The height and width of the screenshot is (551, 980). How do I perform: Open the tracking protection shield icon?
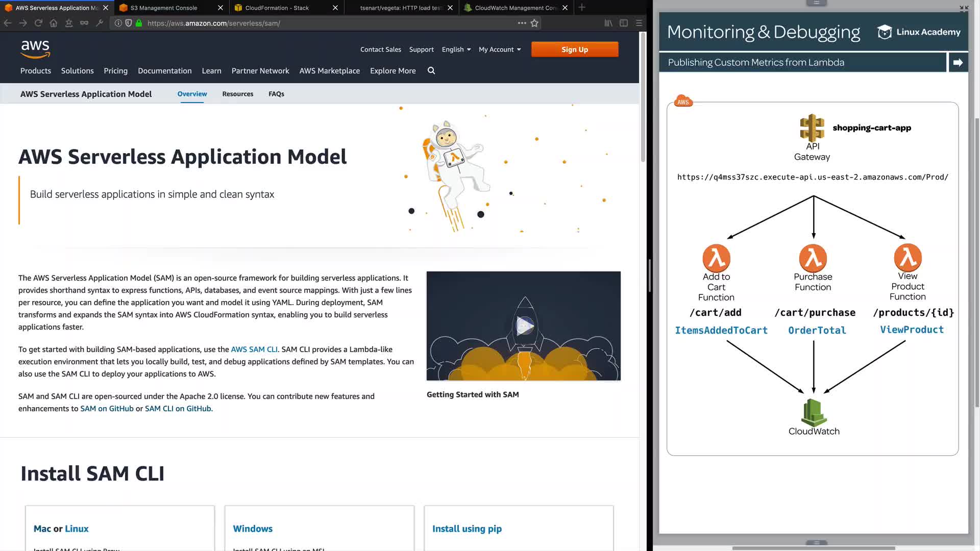[x=129, y=23]
